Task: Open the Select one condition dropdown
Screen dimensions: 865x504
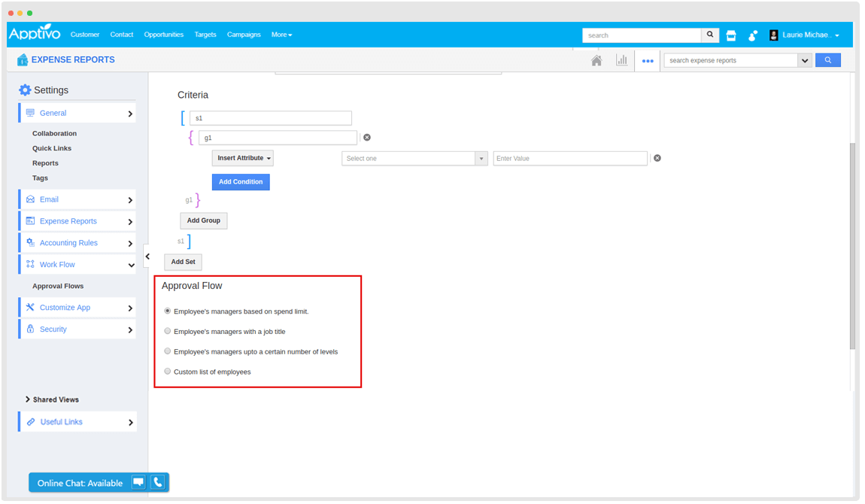Action: click(x=414, y=159)
